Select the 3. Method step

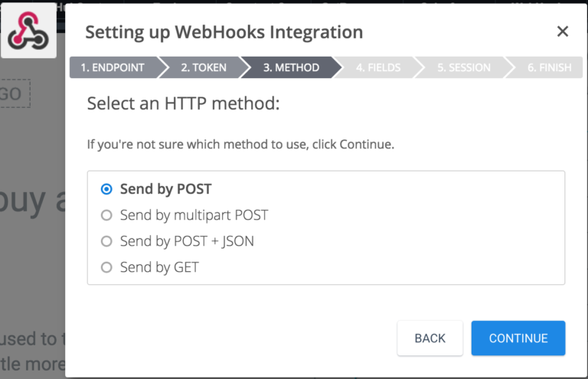coord(291,67)
